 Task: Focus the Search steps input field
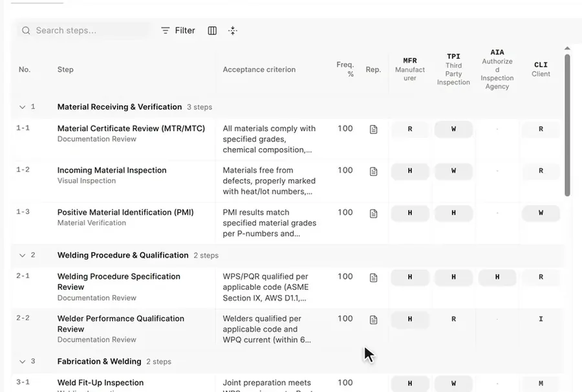pos(84,30)
